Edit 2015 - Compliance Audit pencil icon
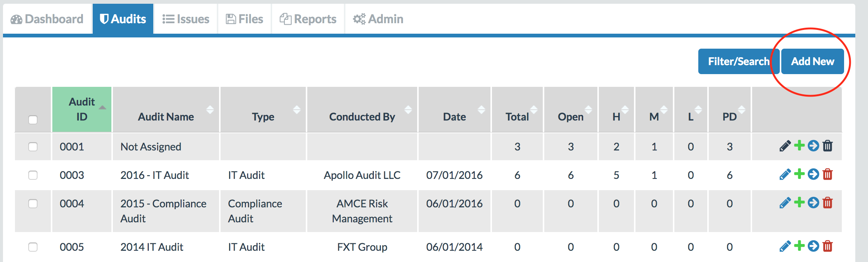Viewport: 868px width, 262px height. 785,202
